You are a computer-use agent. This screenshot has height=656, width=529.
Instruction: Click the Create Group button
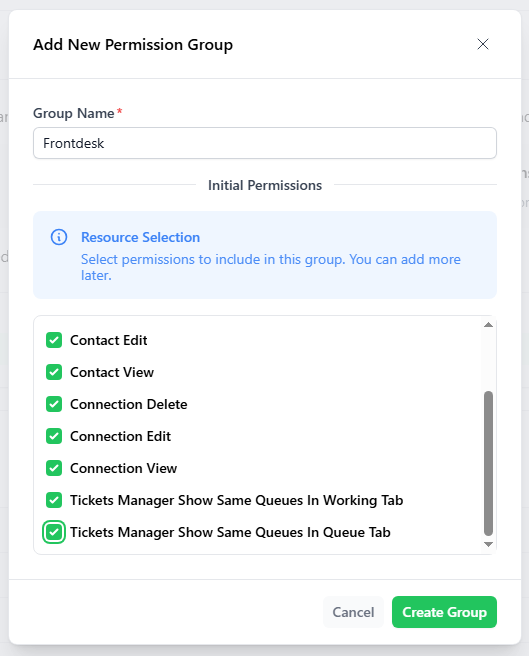coord(444,612)
